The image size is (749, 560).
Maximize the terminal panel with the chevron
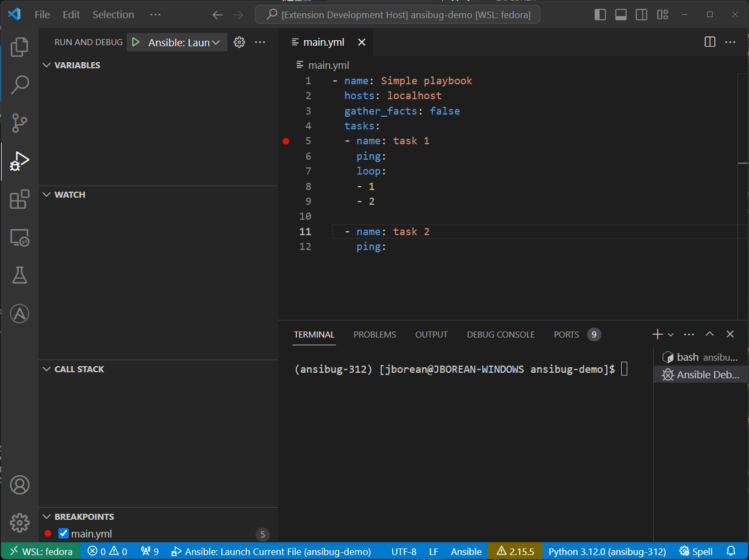point(709,334)
